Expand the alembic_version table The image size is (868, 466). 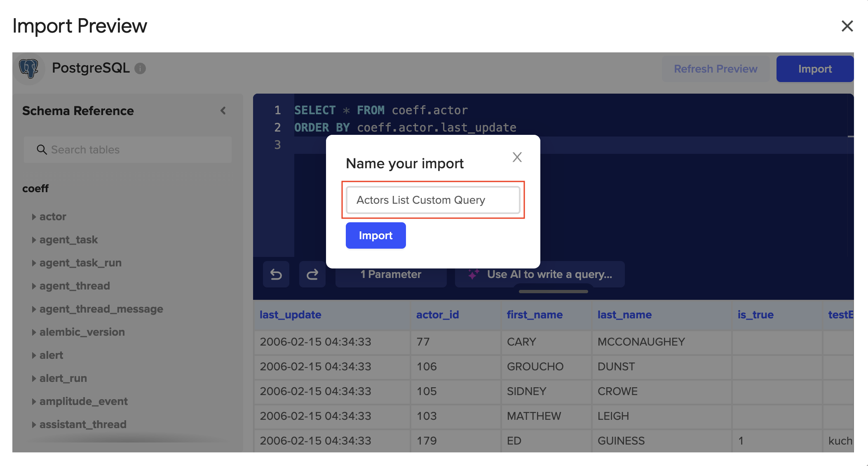coord(34,332)
